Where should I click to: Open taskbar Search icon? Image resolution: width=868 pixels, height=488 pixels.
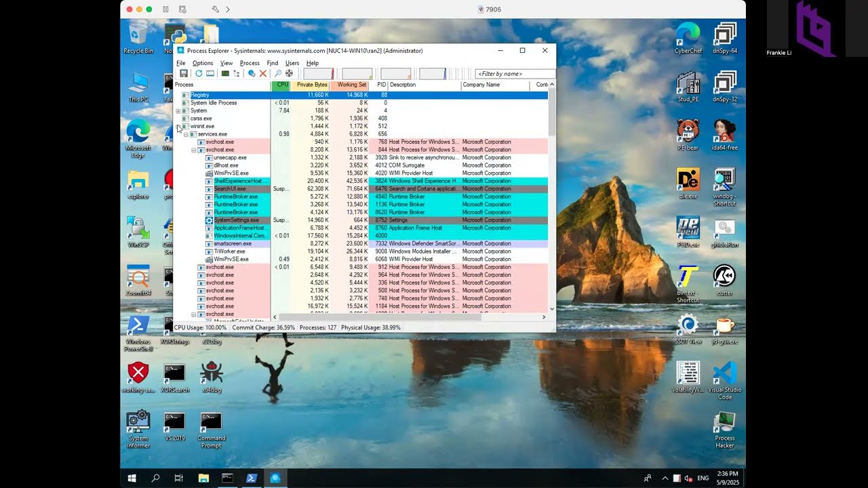(x=155, y=478)
